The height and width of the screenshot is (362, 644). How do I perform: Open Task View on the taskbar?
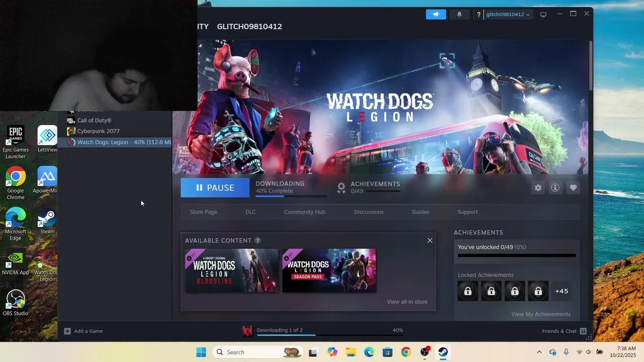[313, 352]
